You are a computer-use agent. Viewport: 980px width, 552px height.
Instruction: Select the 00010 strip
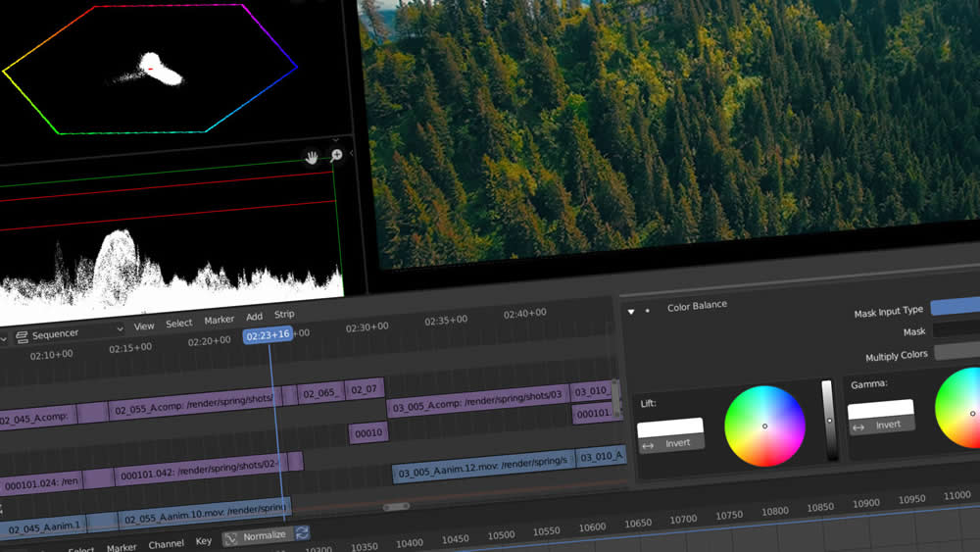click(368, 432)
